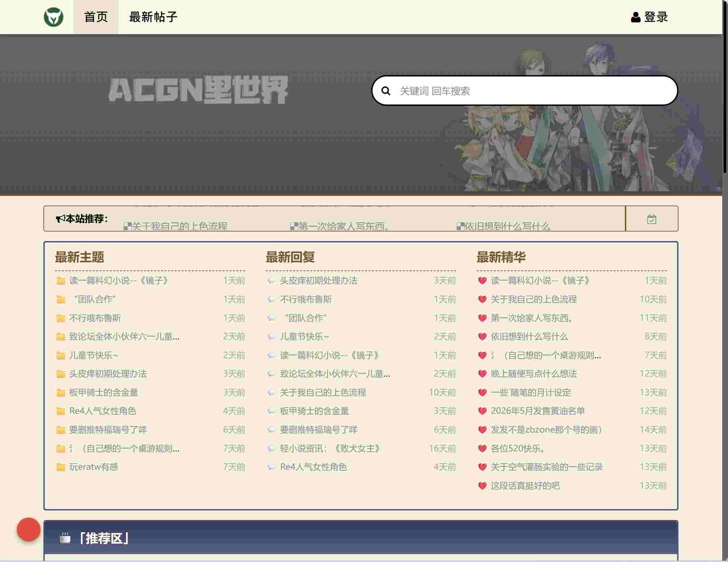Click heart icon beside 依旧想到什么写什么 digest
The image size is (728, 562).
tap(482, 337)
